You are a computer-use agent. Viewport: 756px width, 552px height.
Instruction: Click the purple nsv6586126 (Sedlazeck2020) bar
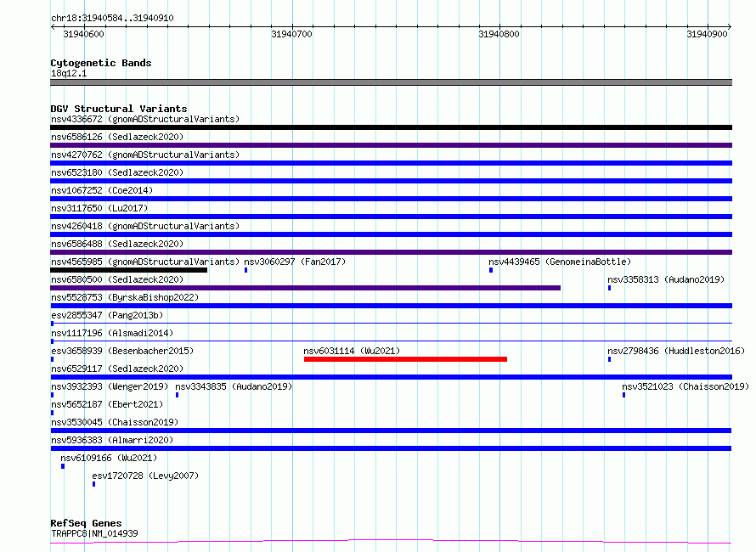coord(391,145)
